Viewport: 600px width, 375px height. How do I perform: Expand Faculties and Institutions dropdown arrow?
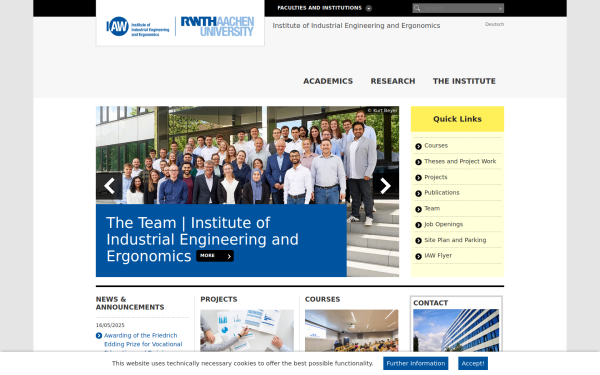[368, 8]
